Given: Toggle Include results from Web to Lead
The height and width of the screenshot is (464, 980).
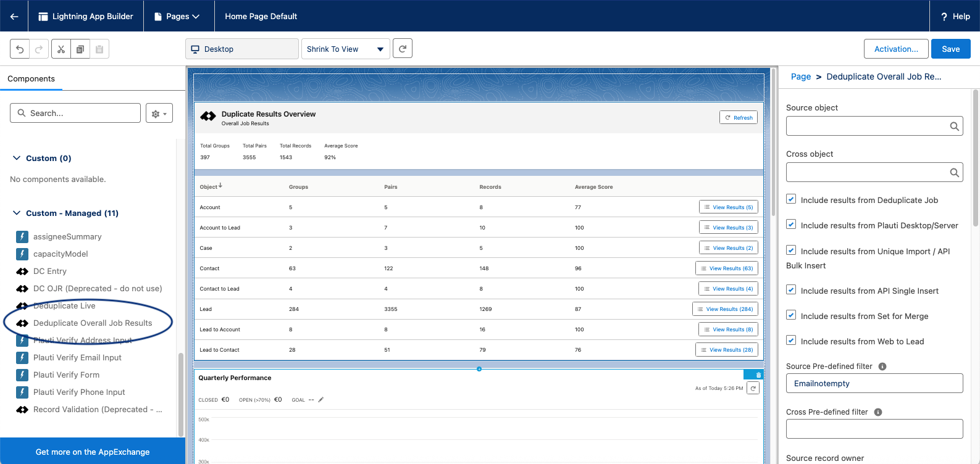Looking at the screenshot, I should click(791, 341).
